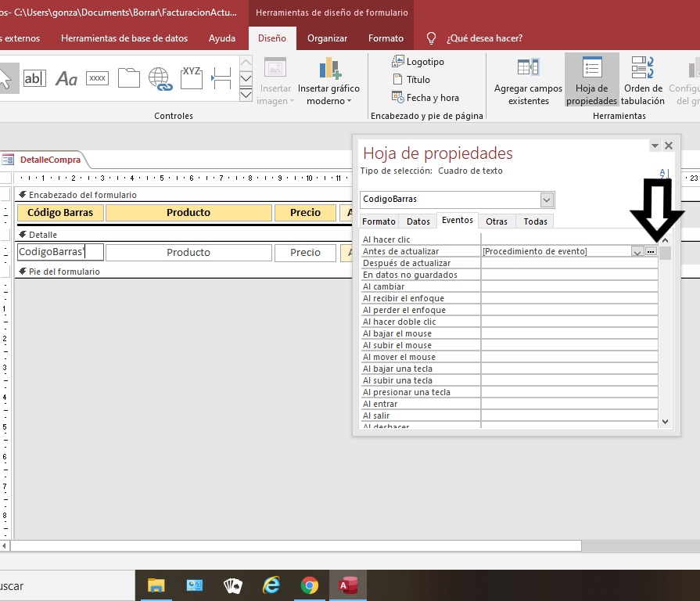
Task: Select the Label control (Aa)
Action: point(66,77)
